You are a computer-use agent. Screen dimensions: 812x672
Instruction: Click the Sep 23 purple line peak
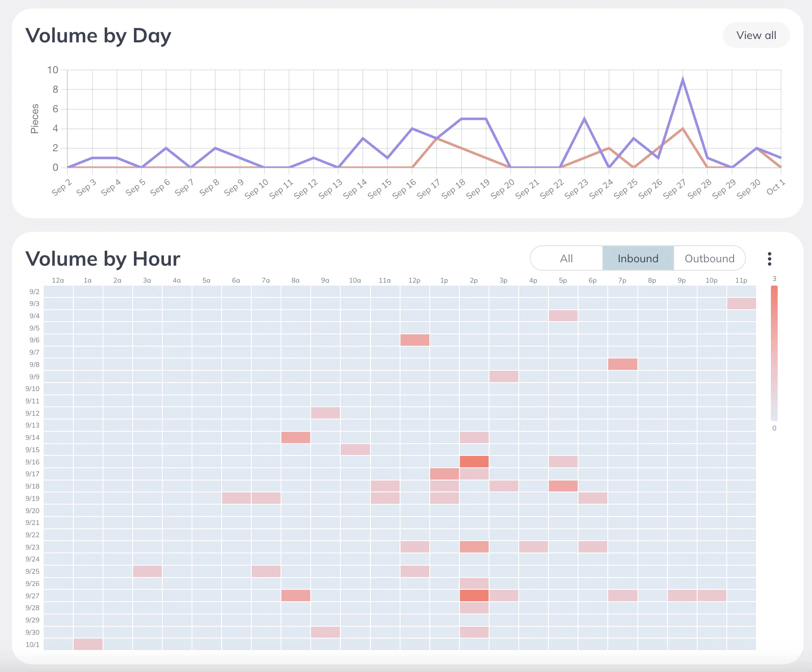tap(584, 119)
